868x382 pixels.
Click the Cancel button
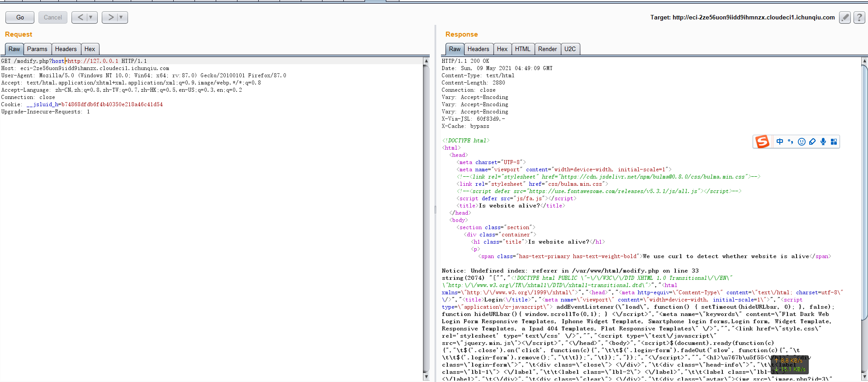pos(53,17)
